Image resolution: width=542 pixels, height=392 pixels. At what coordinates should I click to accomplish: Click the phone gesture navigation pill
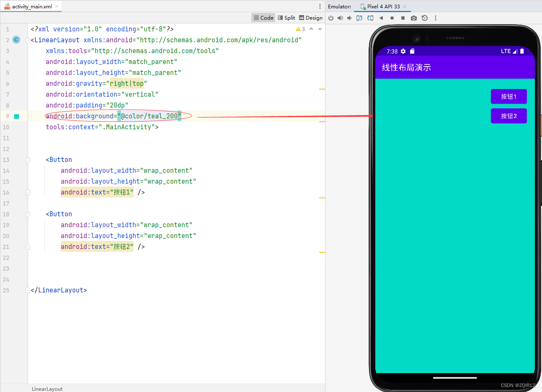[455, 378]
